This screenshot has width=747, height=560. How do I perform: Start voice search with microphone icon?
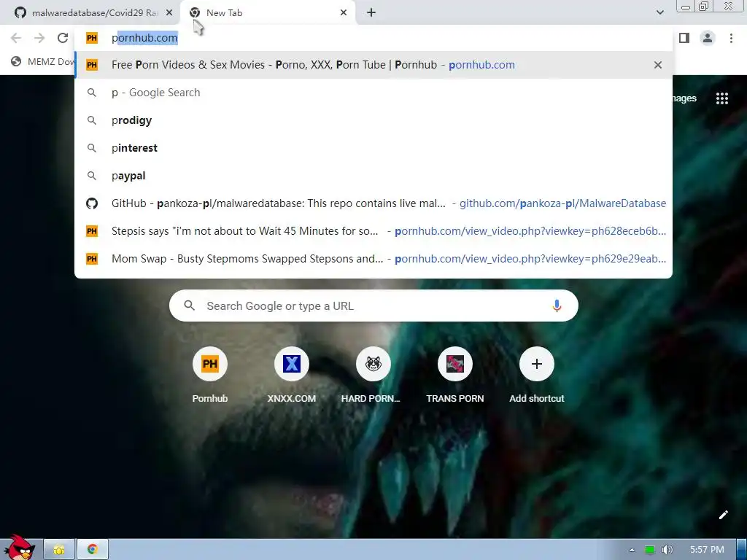[557, 306]
